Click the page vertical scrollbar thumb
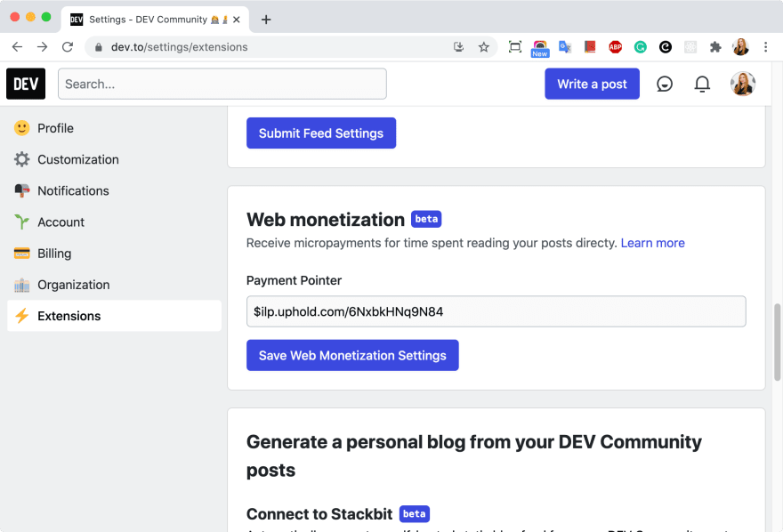This screenshot has width=783, height=532. pos(777,343)
